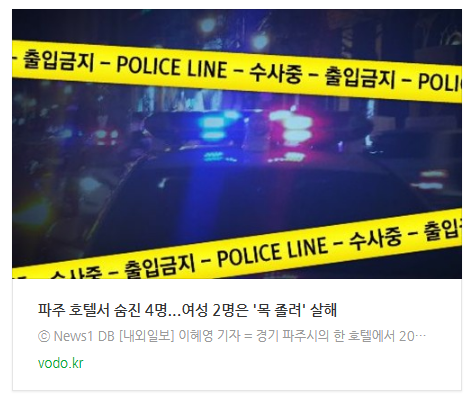Click the © copyright symbol before News1
The width and height of the screenshot is (473, 406).
point(44,336)
